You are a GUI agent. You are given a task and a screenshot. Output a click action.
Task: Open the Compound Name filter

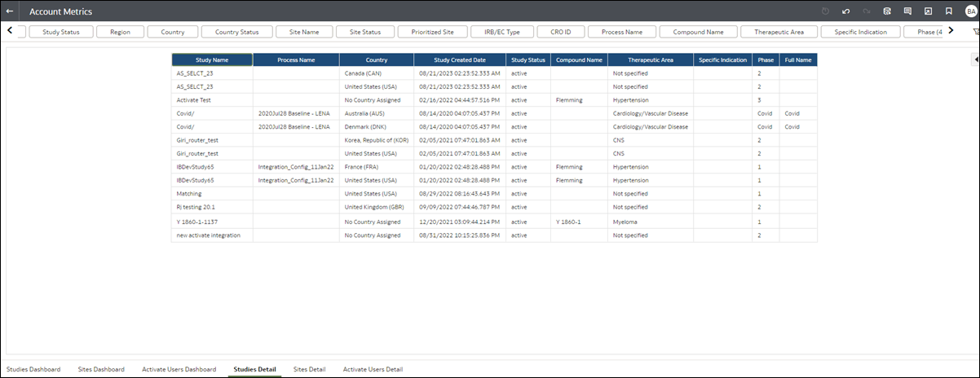(699, 32)
